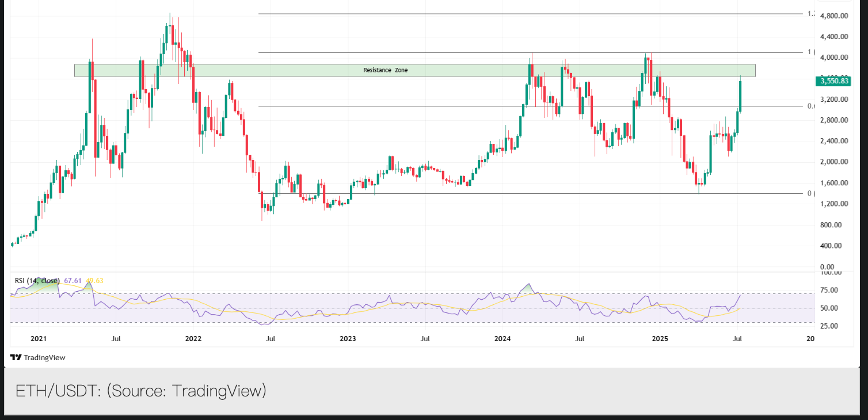Click the 2024 time axis label

tap(502, 339)
